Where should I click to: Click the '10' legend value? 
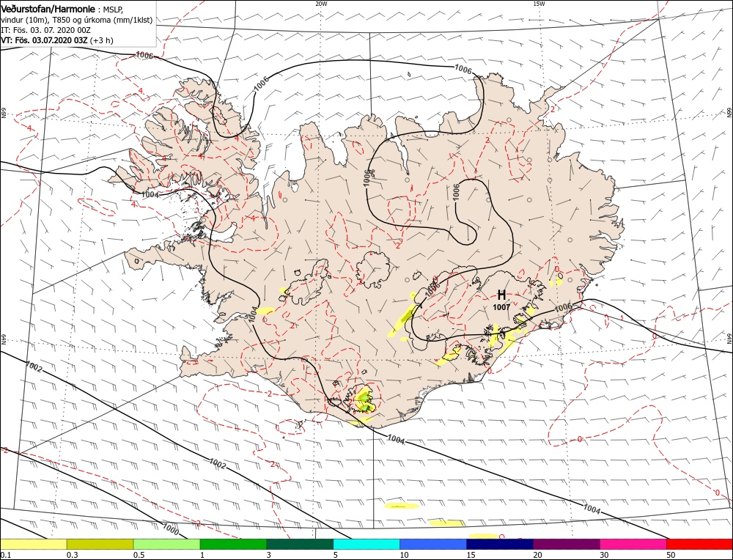pyautogui.click(x=404, y=555)
